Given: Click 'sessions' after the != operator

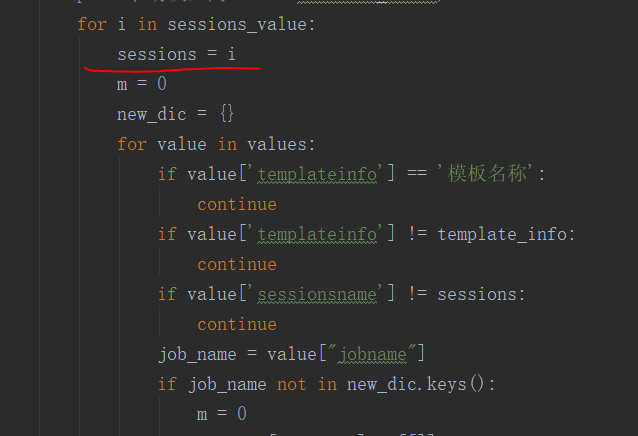Looking at the screenshot, I should pyautogui.click(x=477, y=294).
